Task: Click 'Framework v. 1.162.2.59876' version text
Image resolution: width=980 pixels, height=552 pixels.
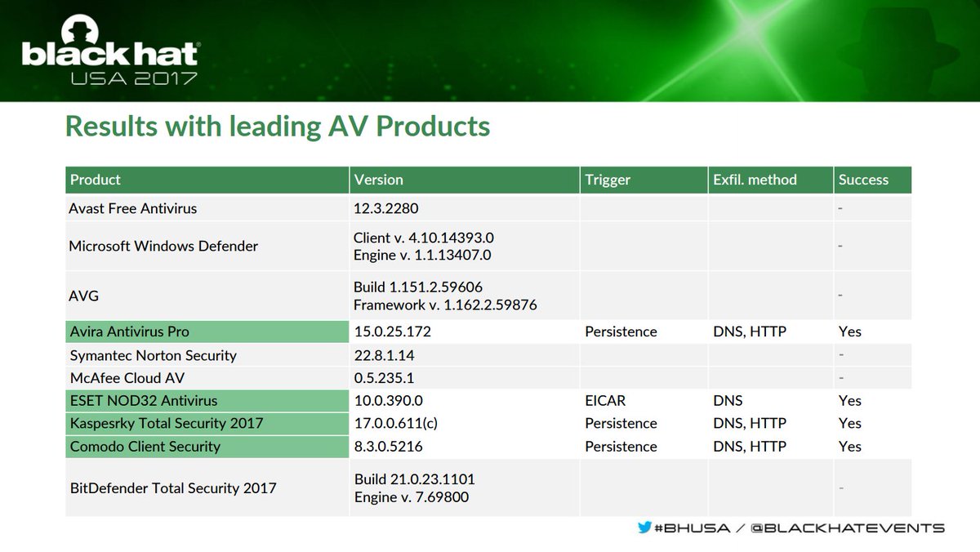Action: (445, 305)
